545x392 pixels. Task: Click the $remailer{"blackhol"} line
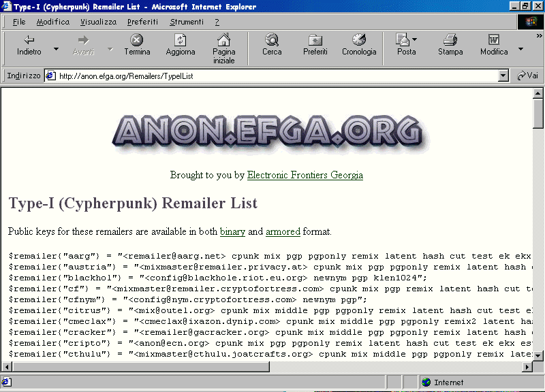tap(217, 278)
